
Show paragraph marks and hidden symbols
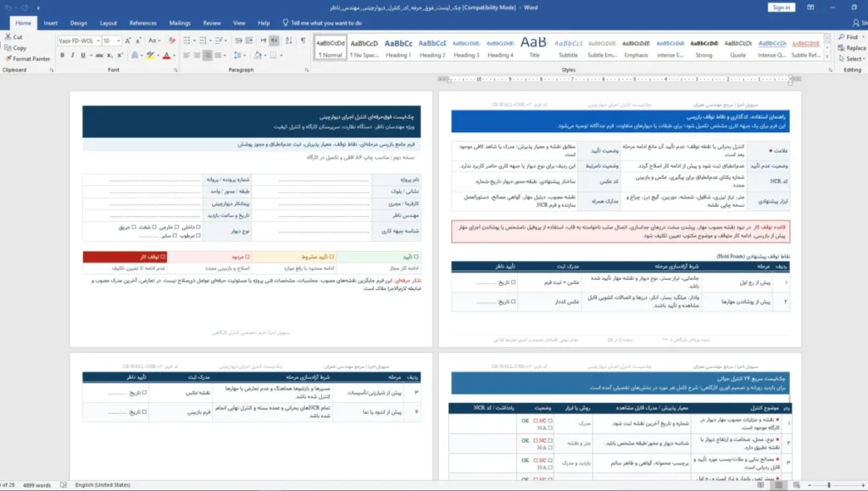[x=303, y=41]
